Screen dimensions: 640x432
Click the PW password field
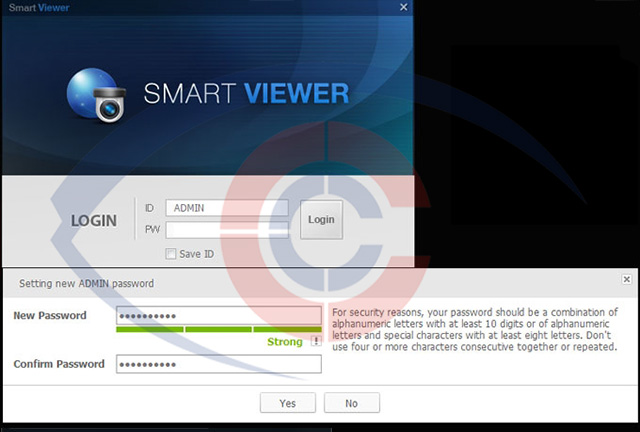pyautogui.click(x=227, y=230)
